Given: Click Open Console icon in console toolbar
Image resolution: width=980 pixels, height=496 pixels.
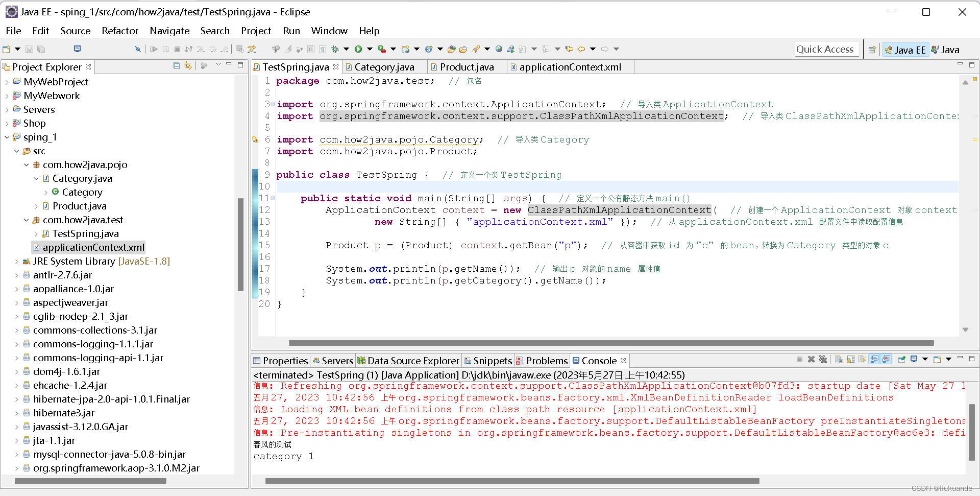Looking at the screenshot, I should (937, 360).
